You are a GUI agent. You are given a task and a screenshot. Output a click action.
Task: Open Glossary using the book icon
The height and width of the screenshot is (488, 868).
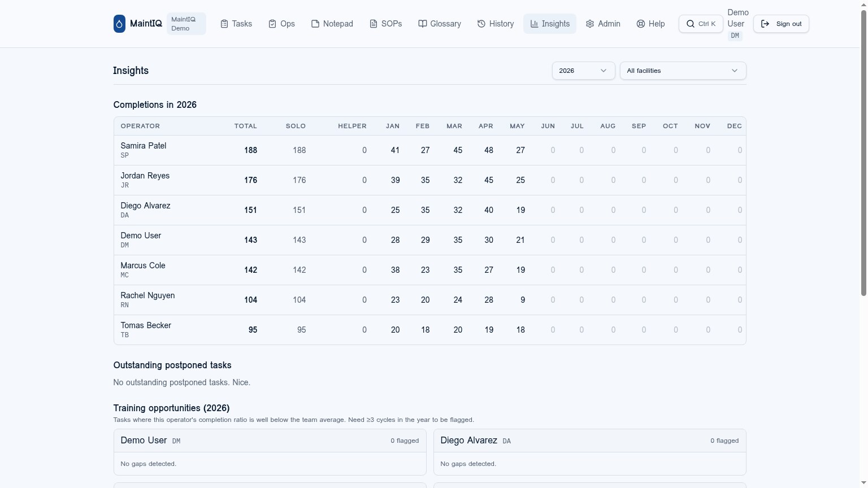click(x=422, y=24)
